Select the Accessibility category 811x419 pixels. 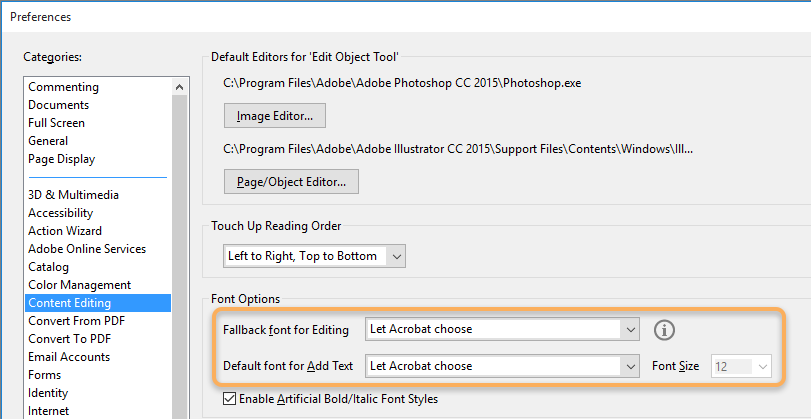tap(60, 213)
